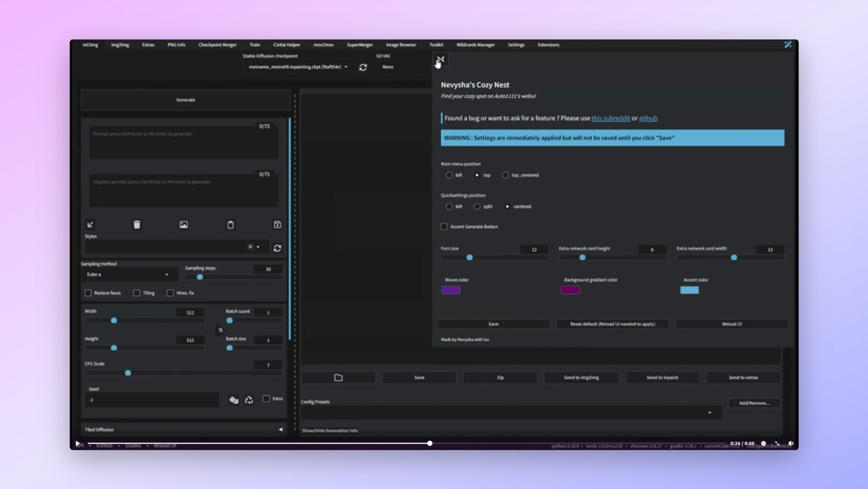Read generation parameters arrow icon below prompt
The image size is (868, 489).
click(x=90, y=225)
